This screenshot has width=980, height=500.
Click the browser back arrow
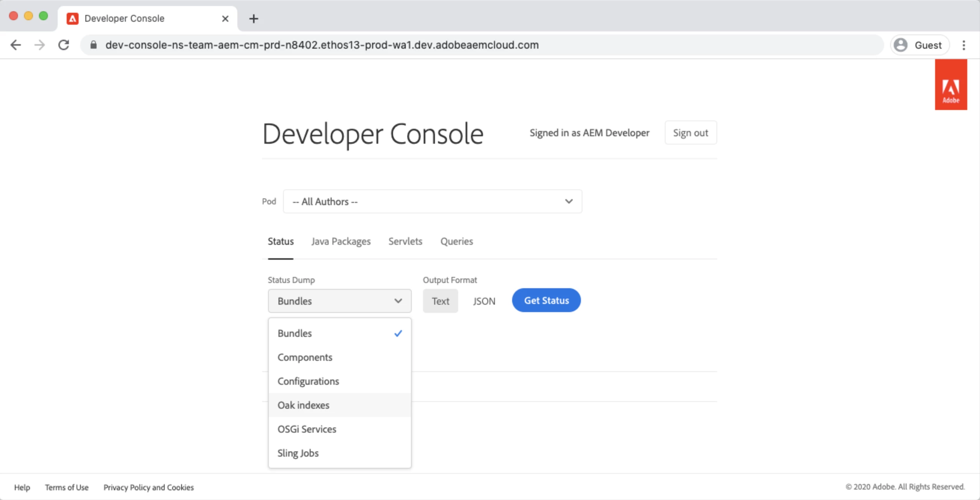[16, 45]
